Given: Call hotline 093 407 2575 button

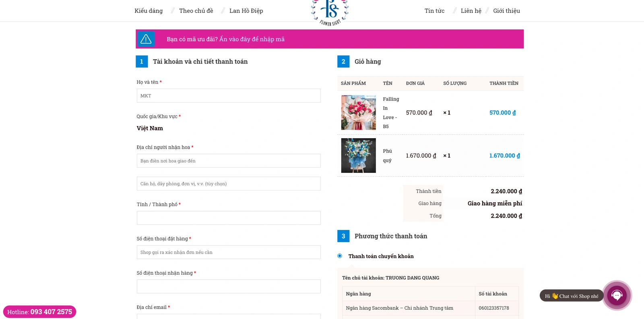Looking at the screenshot, I should tap(39, 312).
